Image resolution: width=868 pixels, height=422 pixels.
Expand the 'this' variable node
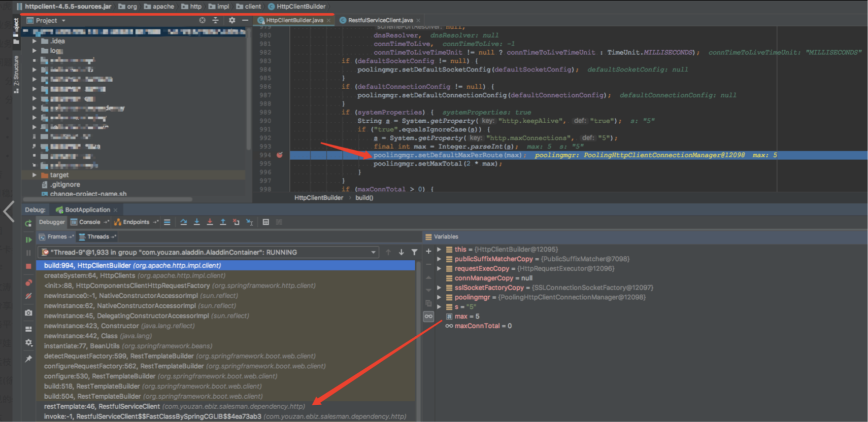coord(440,250)
